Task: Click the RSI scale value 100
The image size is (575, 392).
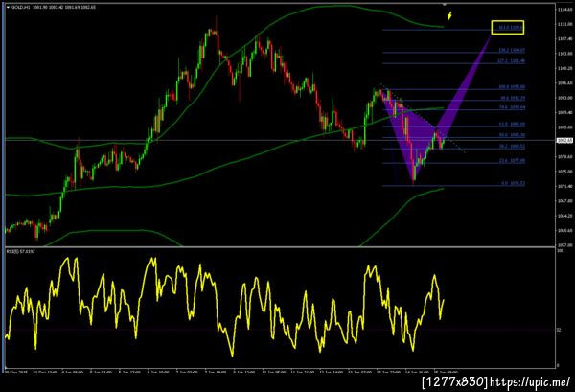Action: point(561,251)
